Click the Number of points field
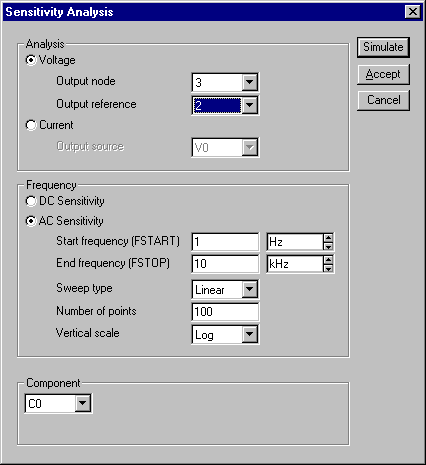 (225, 312)
